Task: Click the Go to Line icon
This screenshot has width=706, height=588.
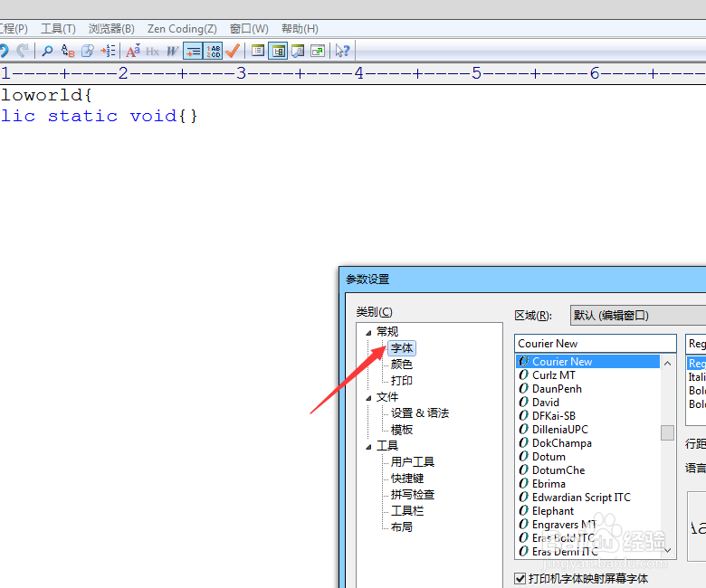Action: pos(108,51)
